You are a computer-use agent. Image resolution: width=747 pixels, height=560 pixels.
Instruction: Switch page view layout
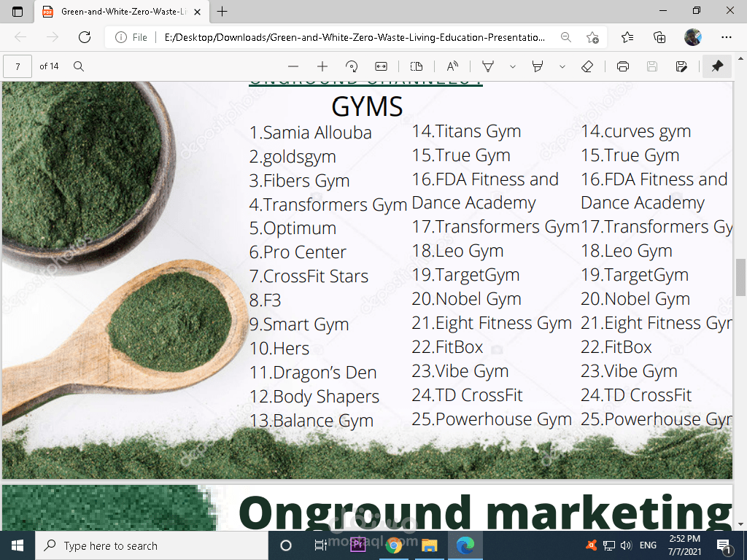coord(417,66)
